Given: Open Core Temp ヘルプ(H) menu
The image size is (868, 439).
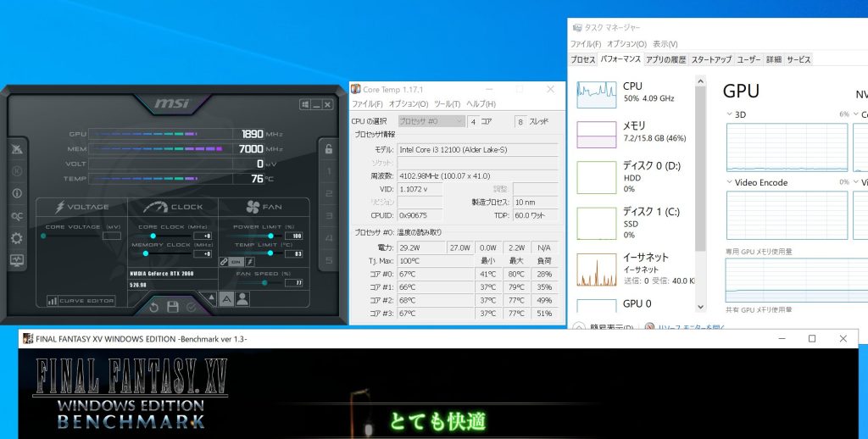Looking at the screenshot, I should 481,104.
